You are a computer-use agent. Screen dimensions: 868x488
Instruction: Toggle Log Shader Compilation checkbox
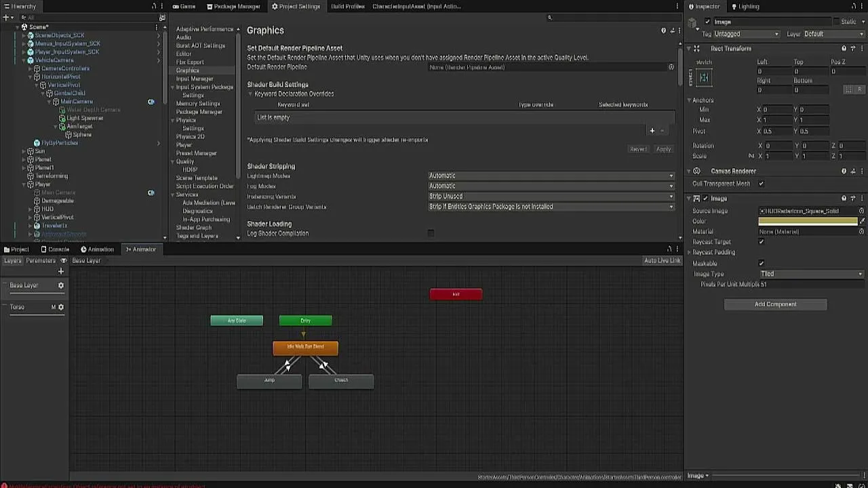(431, 233)
